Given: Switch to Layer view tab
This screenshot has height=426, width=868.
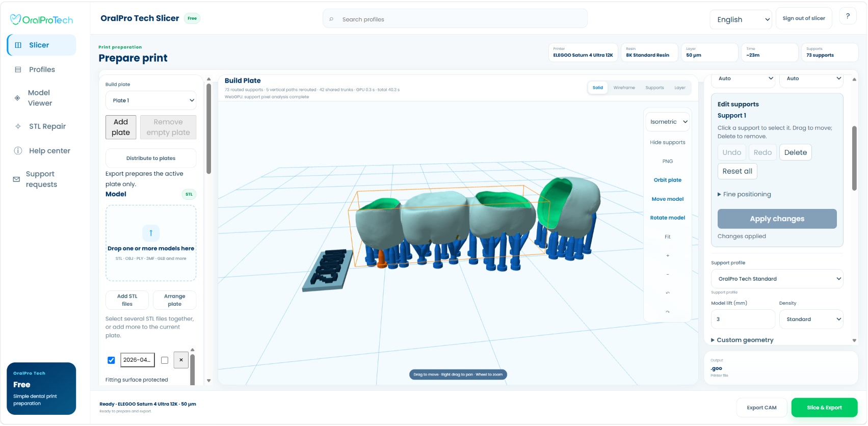Looking at the screenshot, I should click(x=680, y=88).
